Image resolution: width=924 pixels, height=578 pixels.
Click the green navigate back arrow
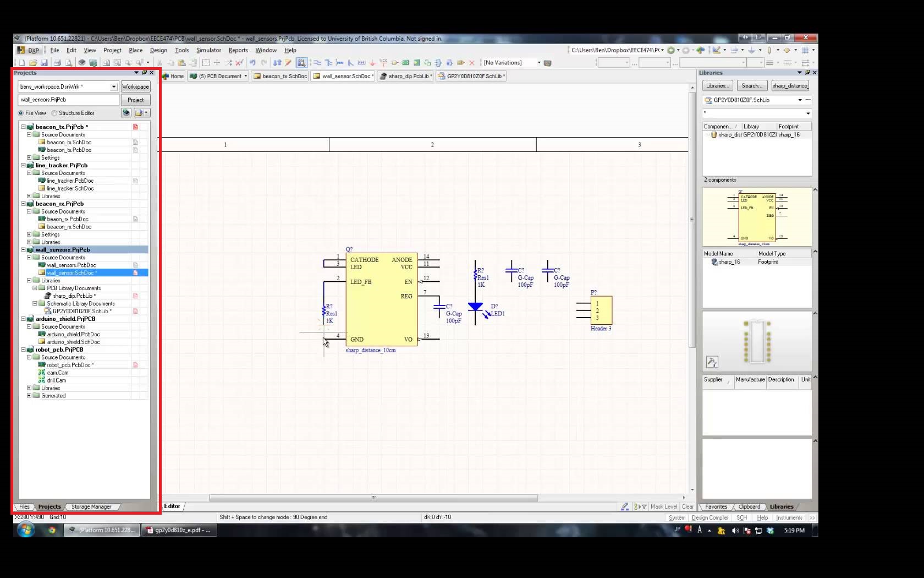pos(671,50)
